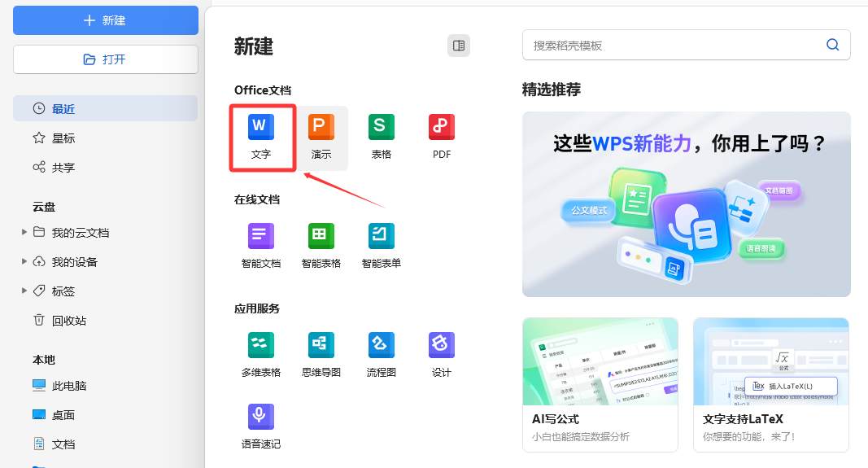Launch 设计 design service

[441, 355]
